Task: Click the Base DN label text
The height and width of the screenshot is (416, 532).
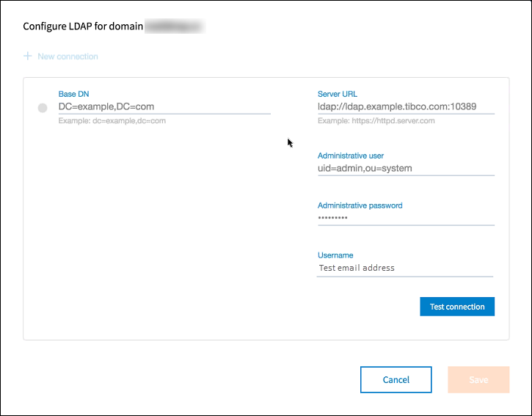Action: tap(73, 94)
